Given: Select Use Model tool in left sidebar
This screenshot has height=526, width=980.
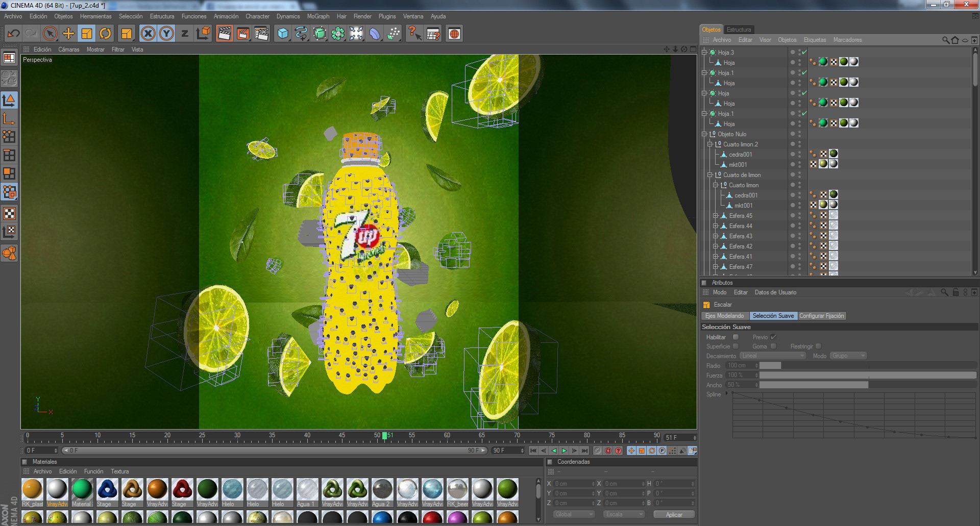Looking at the screenshot, I should tap(9, 100).
